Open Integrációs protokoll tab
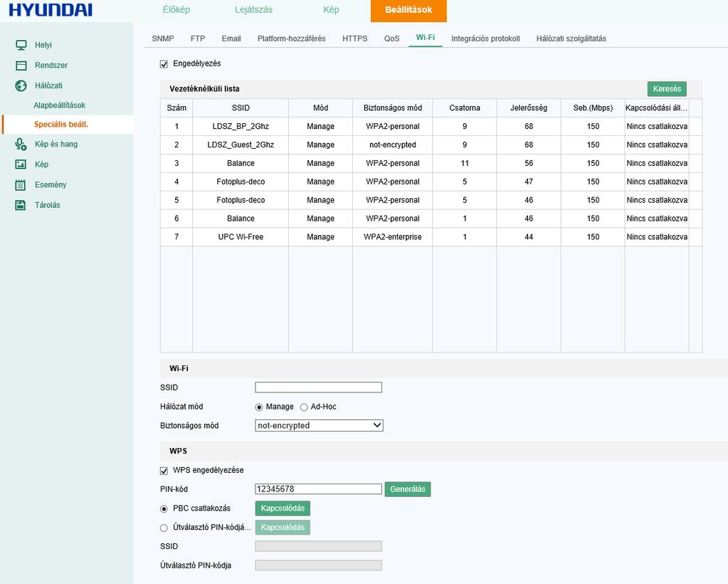 coord(485,38)
